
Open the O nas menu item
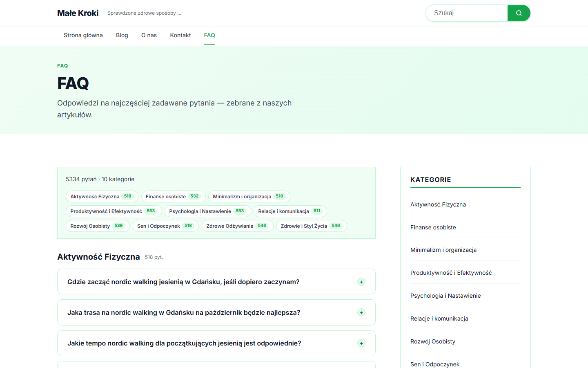coord(149,35)
